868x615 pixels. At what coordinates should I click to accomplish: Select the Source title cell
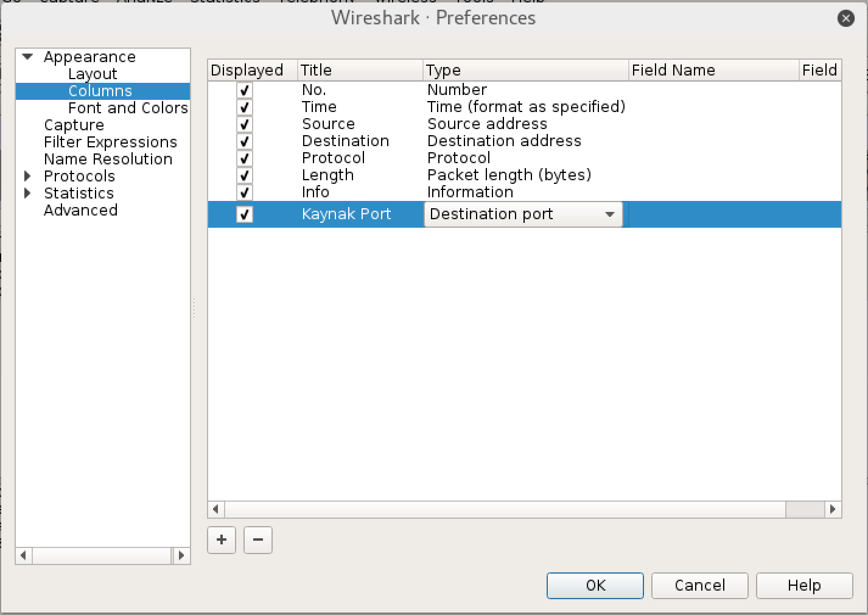328,124
